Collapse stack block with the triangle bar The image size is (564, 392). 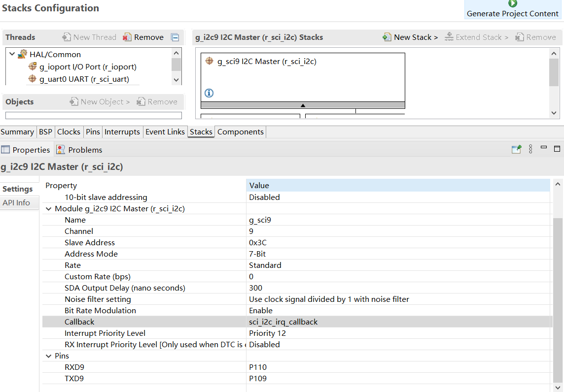(303, 105)
